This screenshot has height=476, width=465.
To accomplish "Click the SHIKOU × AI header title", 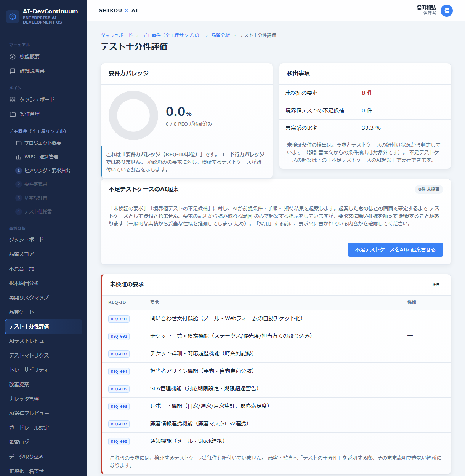I will click(119, 11).
